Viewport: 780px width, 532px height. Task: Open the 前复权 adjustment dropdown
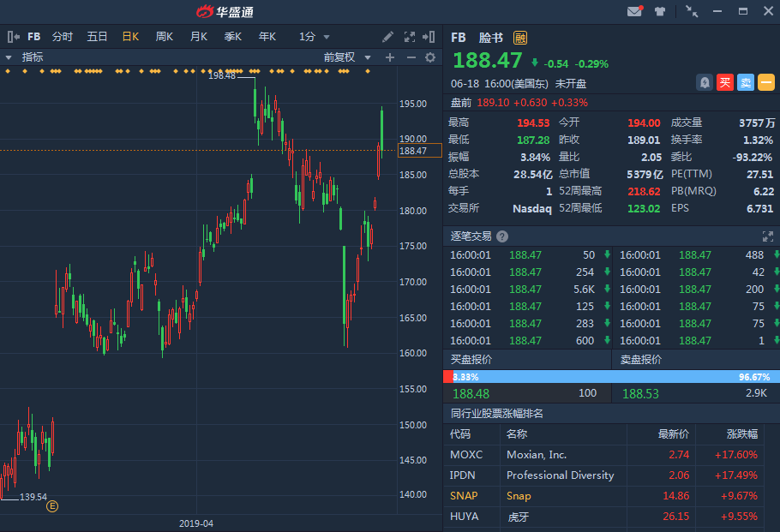[347, 57]
